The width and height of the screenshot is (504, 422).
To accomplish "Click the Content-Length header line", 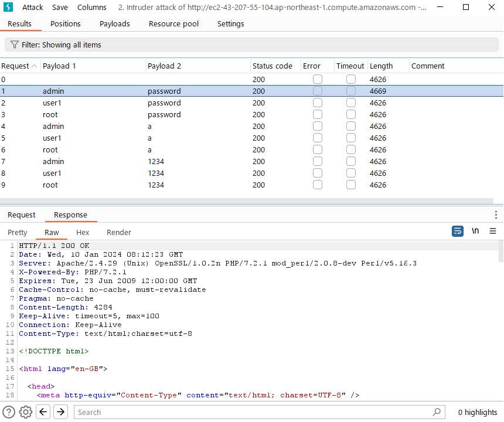I will pos(66,307).
